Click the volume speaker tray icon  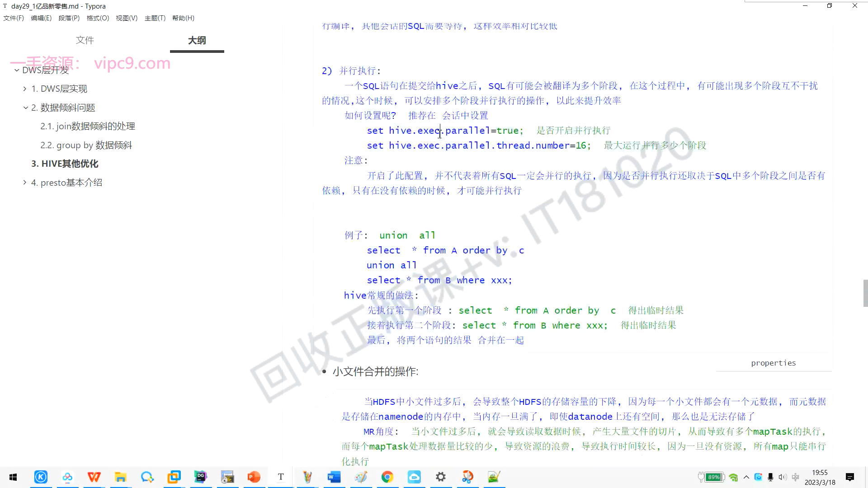coord(783,477)
